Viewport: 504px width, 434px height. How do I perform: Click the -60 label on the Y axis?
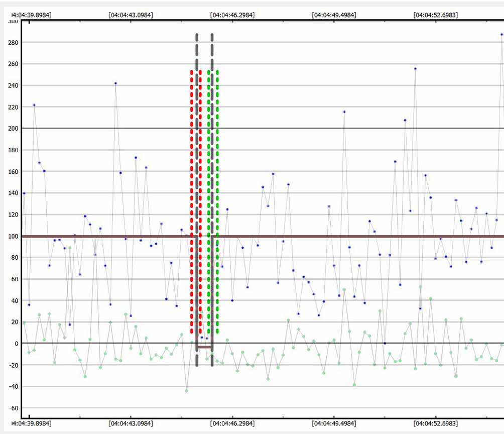coord(12,408)
